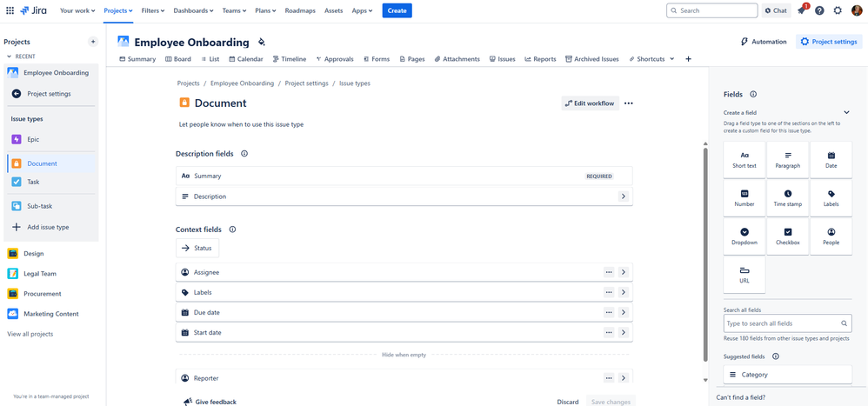This screenshot has height=406, width=868.
Task: Switch to the Board tab
Action: click(x=178, y=58)
